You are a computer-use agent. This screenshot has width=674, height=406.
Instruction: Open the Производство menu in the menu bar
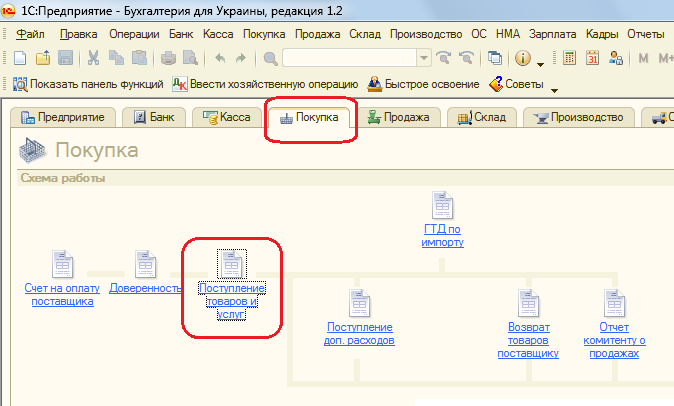[426, 34]
